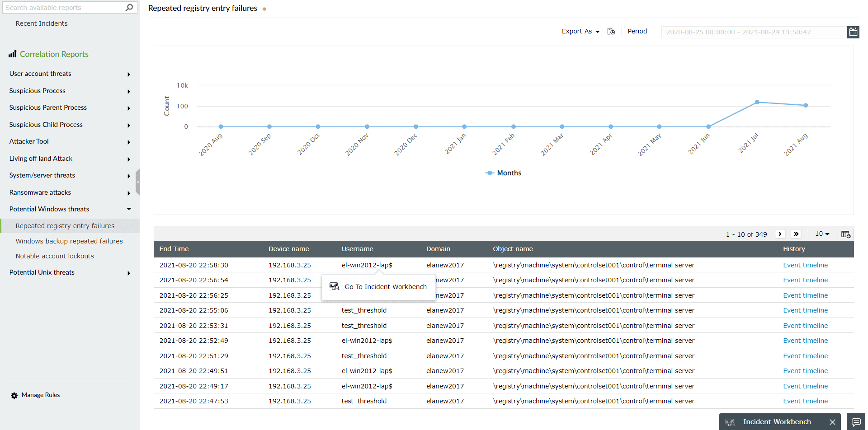Click the Correlation Reports bar chart icon
Image resolution: width=868 pixels, height=430 pixels.
12,54
